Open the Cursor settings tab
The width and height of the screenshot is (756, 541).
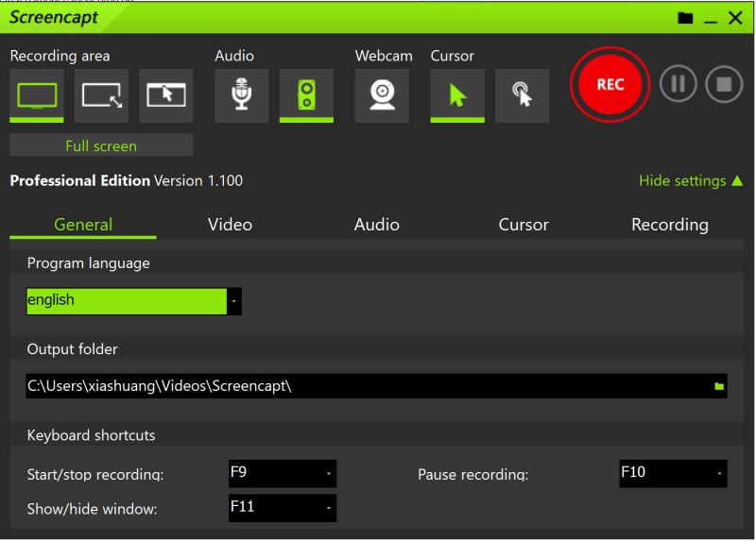tap(524, 225)
